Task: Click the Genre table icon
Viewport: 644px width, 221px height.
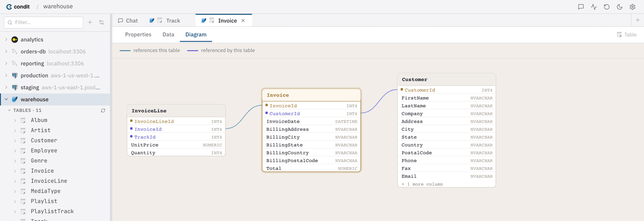Action: click(x=23, y=161)
